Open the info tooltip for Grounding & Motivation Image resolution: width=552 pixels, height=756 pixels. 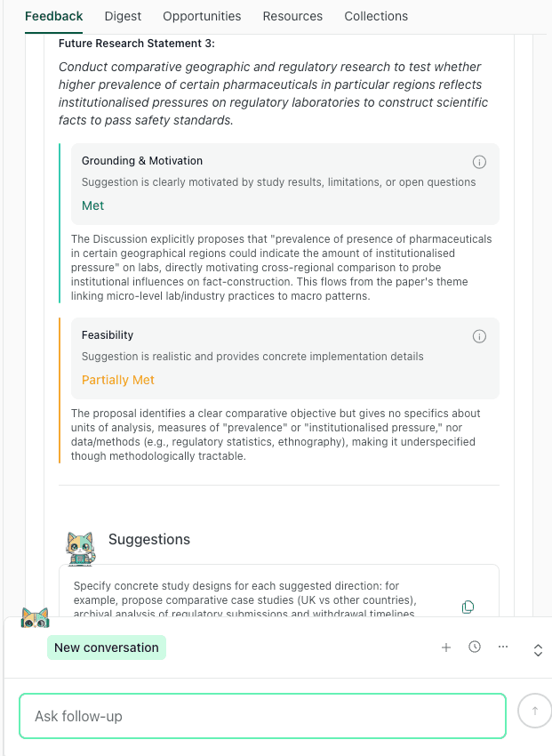pos(479,162)
